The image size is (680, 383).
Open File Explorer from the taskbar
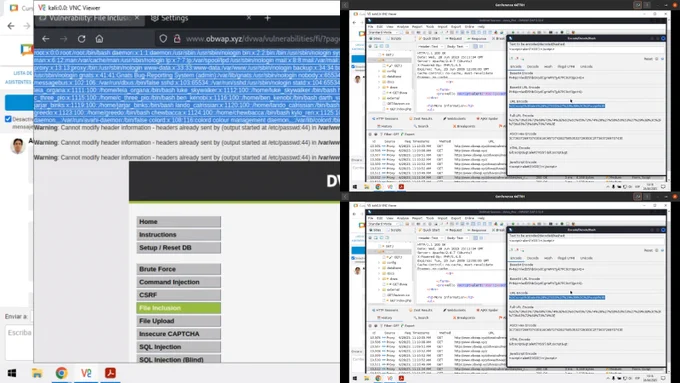click(x=37, y=373)
